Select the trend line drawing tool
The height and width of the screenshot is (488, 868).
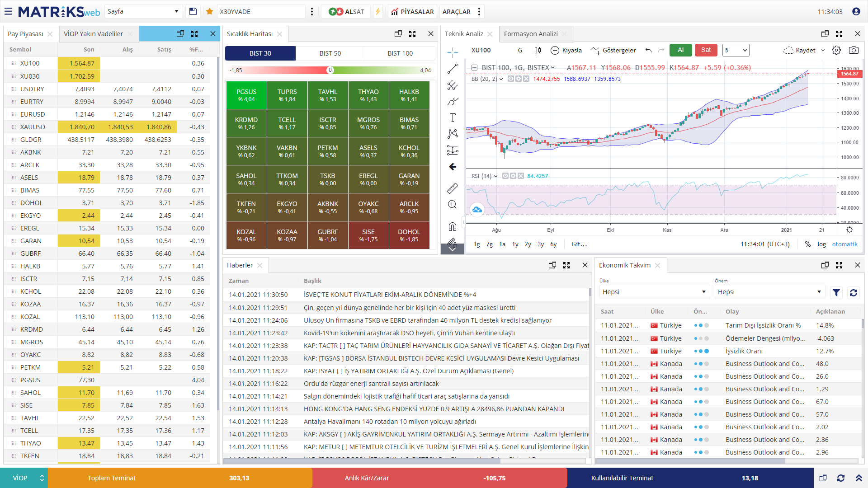[453, 69]
